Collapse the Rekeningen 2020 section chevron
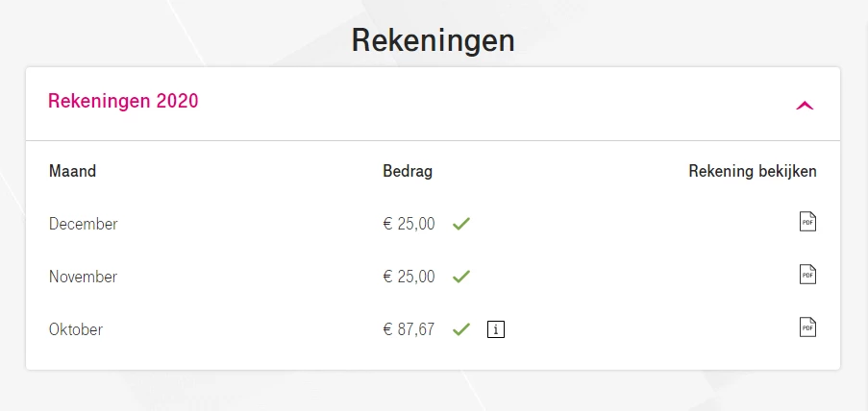Screen dimensions: 868x411 tap(805, 105)
